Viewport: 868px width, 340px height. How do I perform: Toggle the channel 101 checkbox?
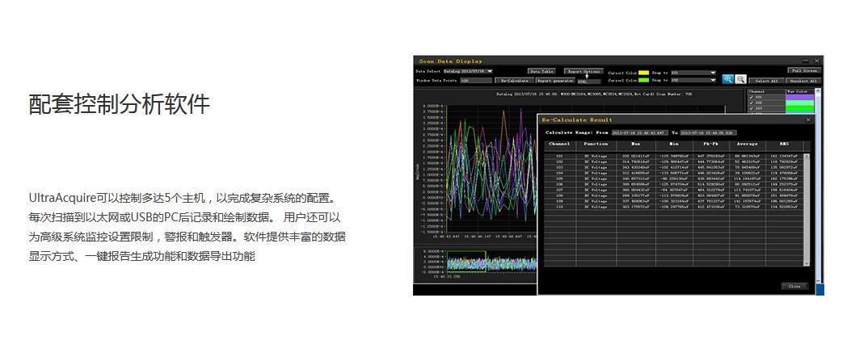(x=751, y=97)
